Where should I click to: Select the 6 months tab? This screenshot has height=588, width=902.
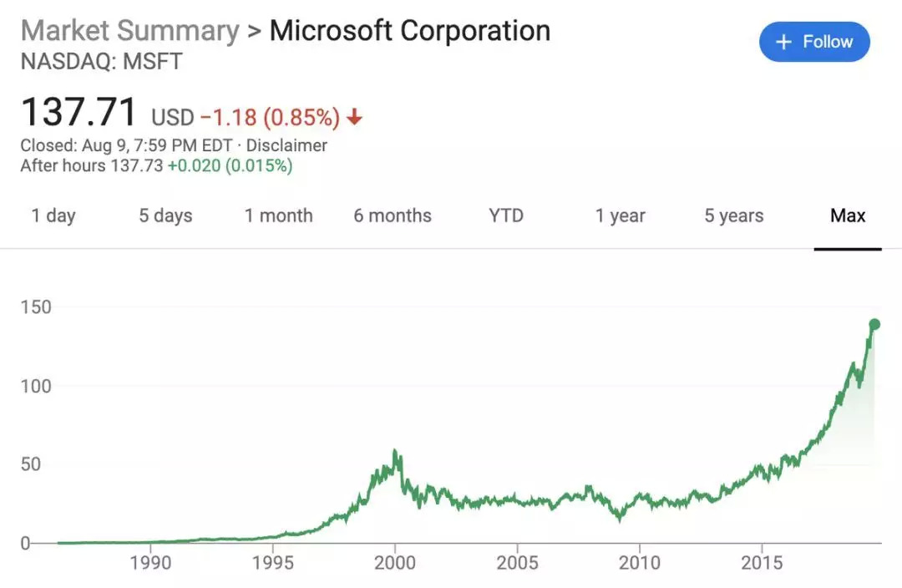393,215
